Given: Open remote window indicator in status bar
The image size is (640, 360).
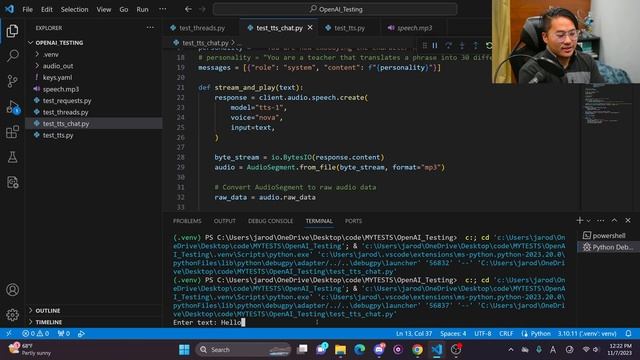Looking at the screenshot, I should [x=9, y=333].
